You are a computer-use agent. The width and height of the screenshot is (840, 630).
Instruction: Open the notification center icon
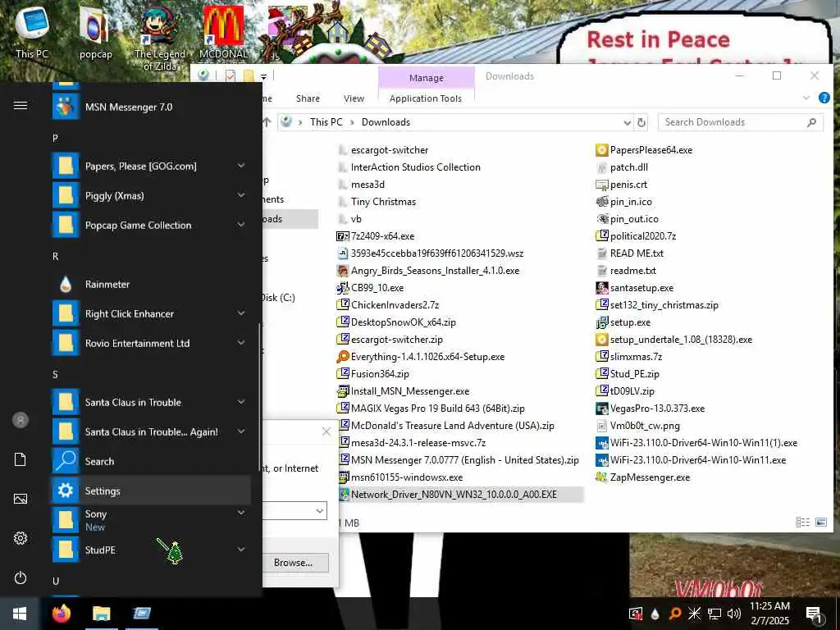click(x=814, y=614)
